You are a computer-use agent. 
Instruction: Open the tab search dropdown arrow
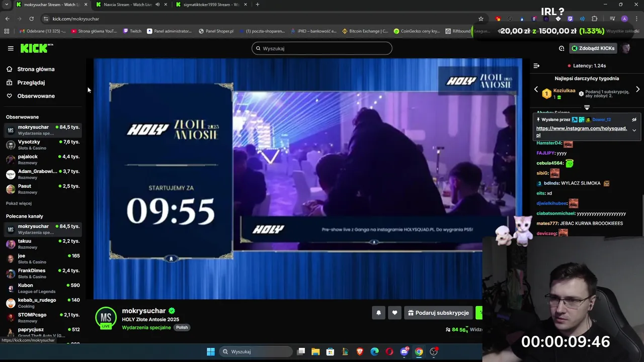click(7, 5)
